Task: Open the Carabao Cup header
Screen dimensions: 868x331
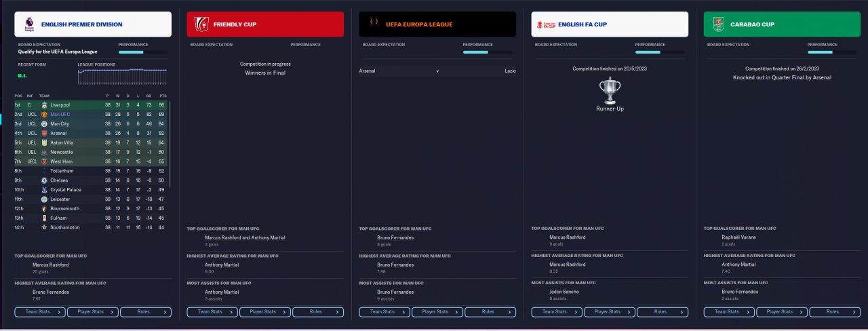Action: click(783, 24)
